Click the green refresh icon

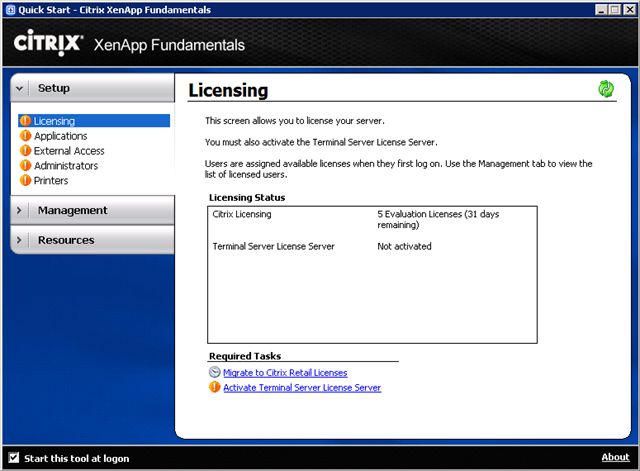click(606, 89)
